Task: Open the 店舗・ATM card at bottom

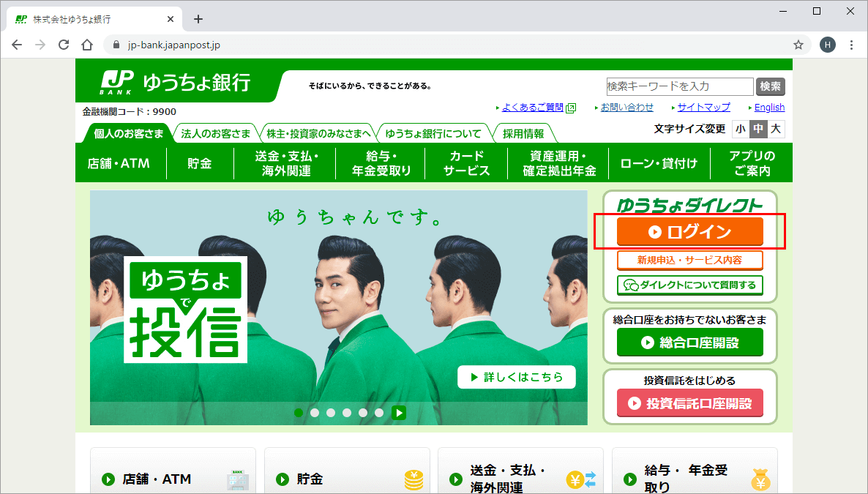Action: [173, 471]
